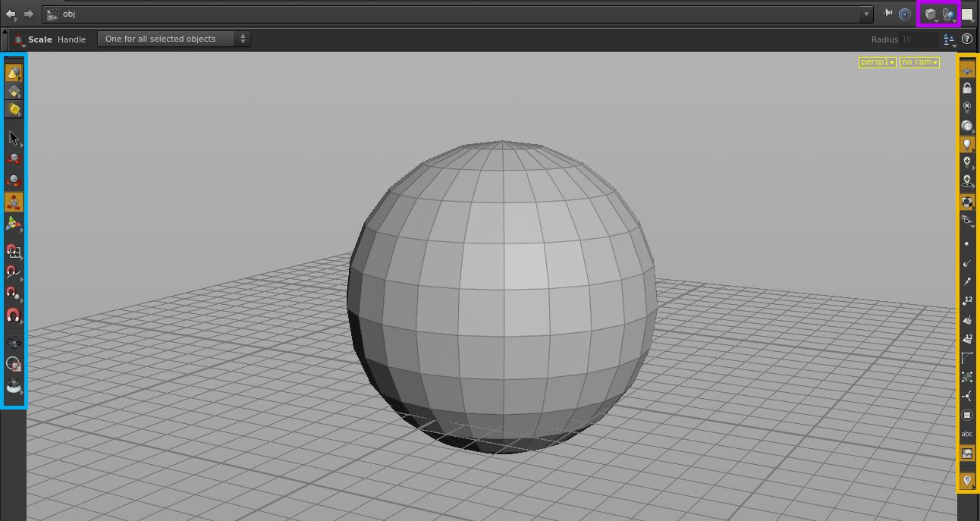This screenshot has height=521, width=980.
Task: Select the Dynamics selection mode icon
Action: 14,110
